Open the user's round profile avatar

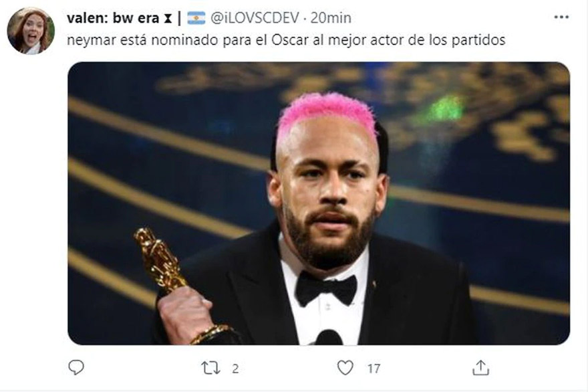31,31
